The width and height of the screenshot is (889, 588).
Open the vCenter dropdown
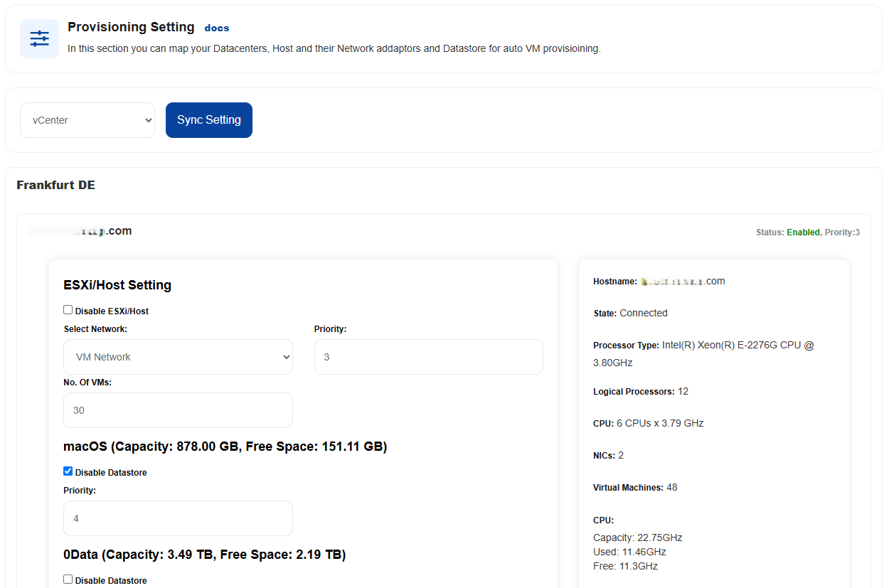coord(87,120)
